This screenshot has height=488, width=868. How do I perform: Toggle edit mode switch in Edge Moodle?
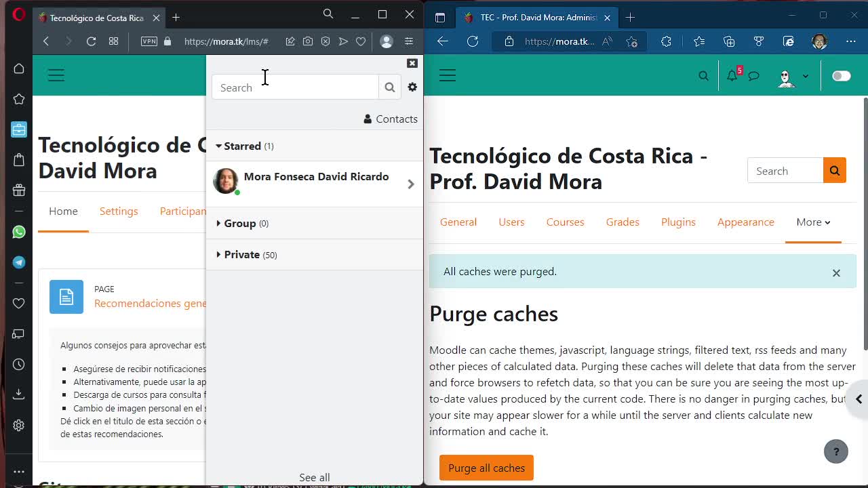pyautogui.click(x=842, y=76)
